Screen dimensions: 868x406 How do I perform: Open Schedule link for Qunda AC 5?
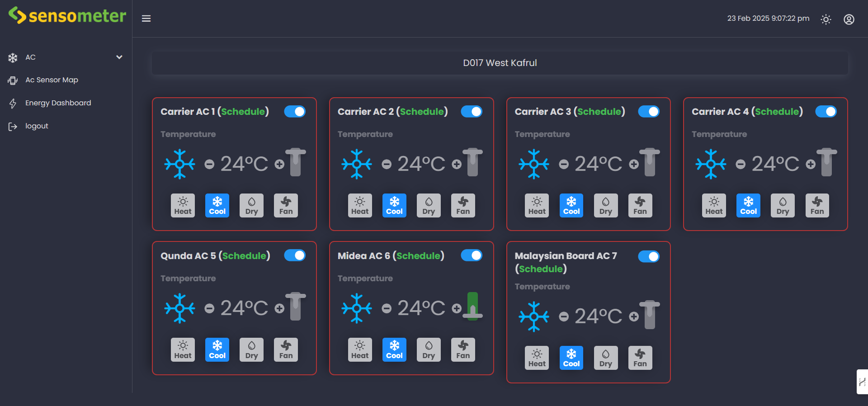244,256
